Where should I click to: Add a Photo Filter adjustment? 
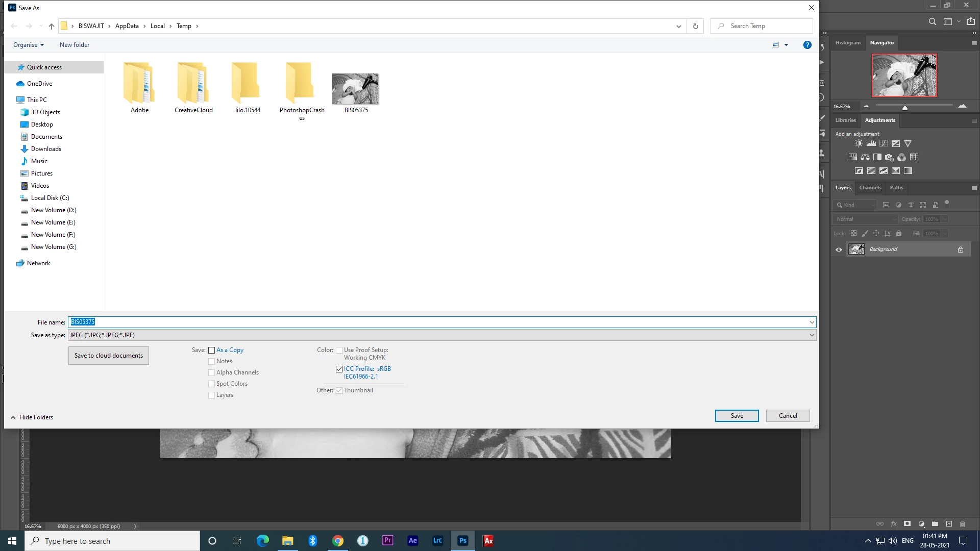889,158
